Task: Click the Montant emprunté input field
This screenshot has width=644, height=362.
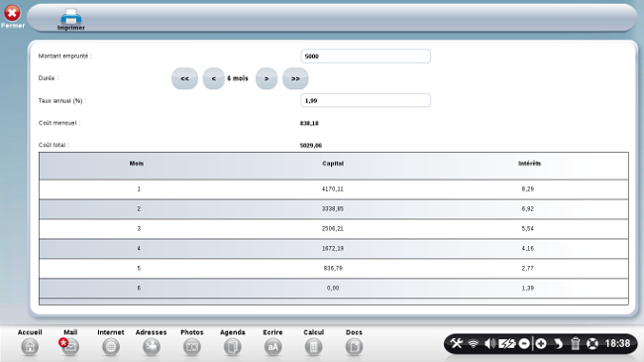Action: [366, 57]
